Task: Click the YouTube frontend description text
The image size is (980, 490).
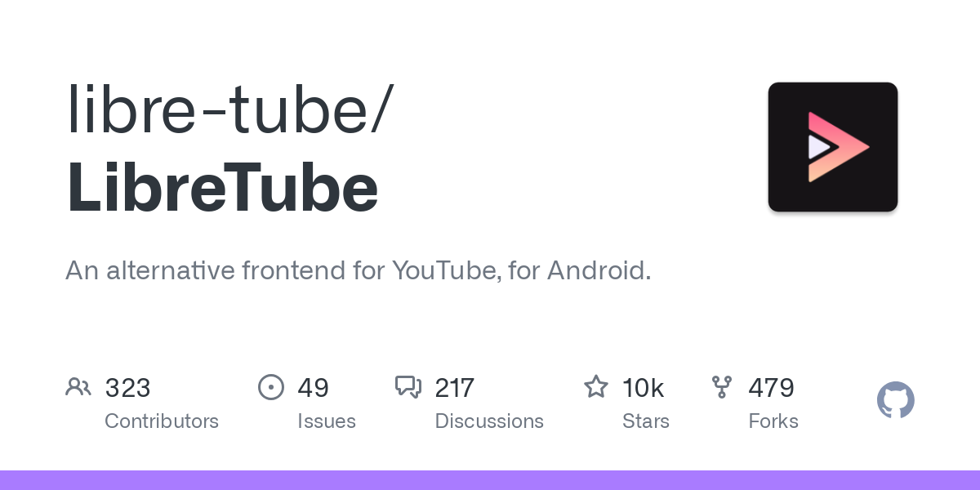Action: click(358, 270)
